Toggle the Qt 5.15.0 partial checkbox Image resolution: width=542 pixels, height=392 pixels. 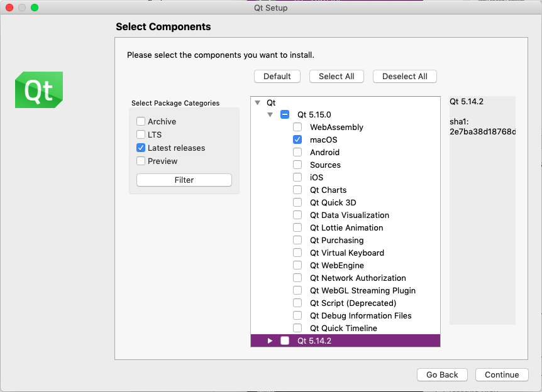pyautogui.click(x=285, y=114)
